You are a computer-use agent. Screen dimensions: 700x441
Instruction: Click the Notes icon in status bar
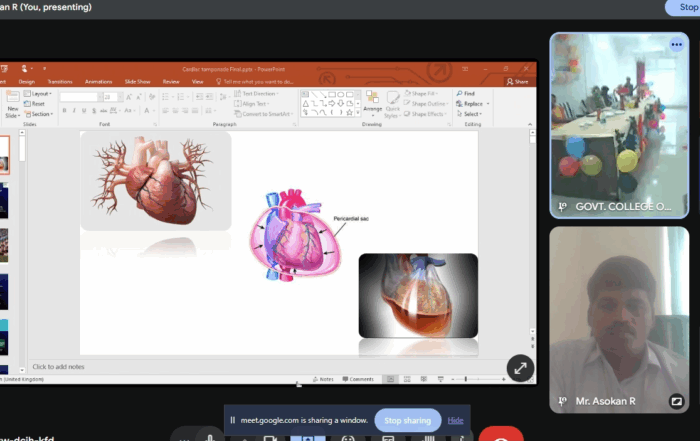click(x=323, y=379)
